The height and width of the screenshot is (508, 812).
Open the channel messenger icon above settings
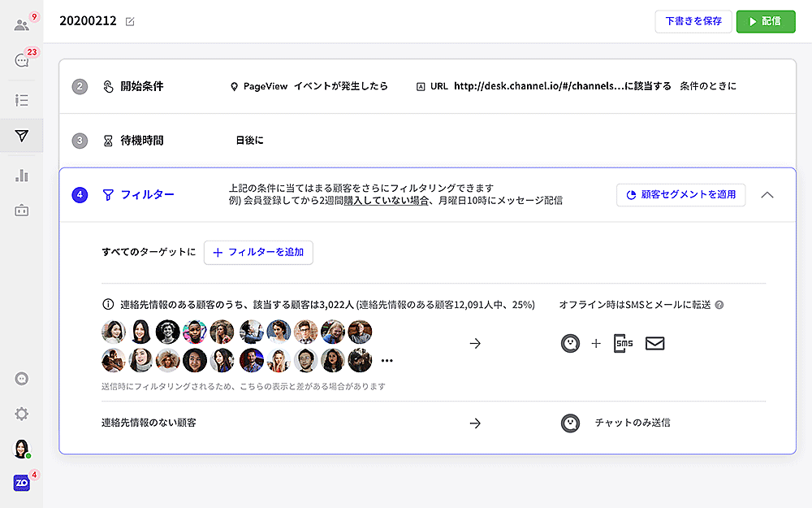point(22,379)
